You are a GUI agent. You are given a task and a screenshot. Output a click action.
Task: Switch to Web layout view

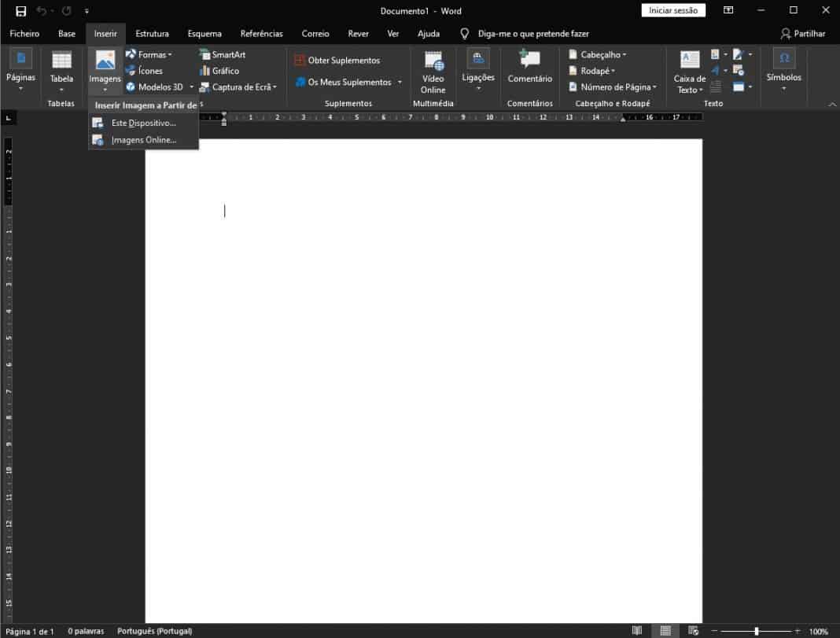coord(692,630)
